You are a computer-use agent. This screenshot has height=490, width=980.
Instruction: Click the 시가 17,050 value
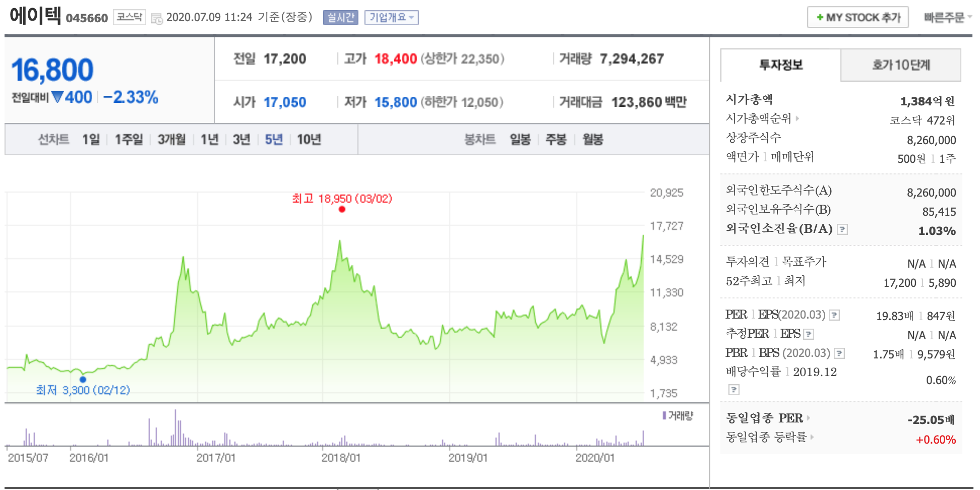point(285,102)
